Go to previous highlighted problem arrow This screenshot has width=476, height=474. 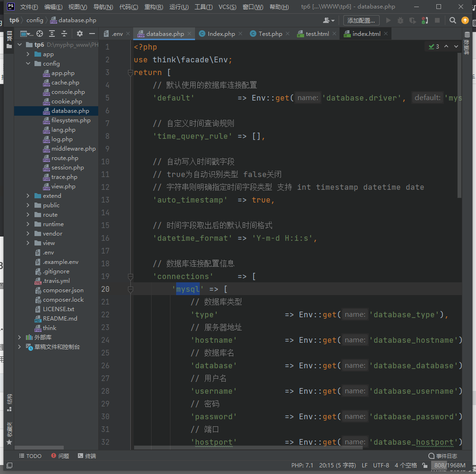(x=446, y=46)
